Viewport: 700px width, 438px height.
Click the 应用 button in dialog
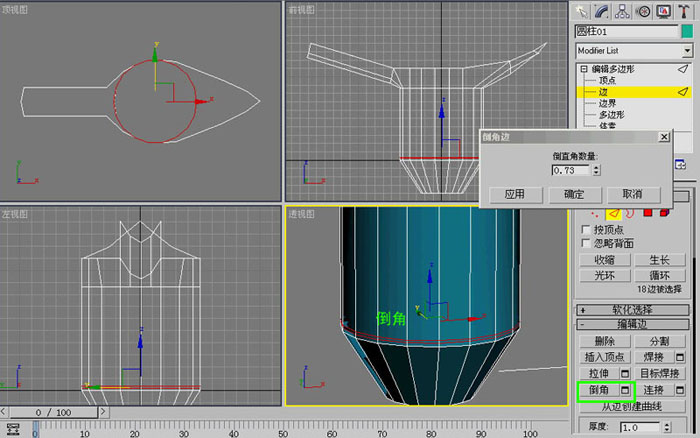tap(515, 195)
